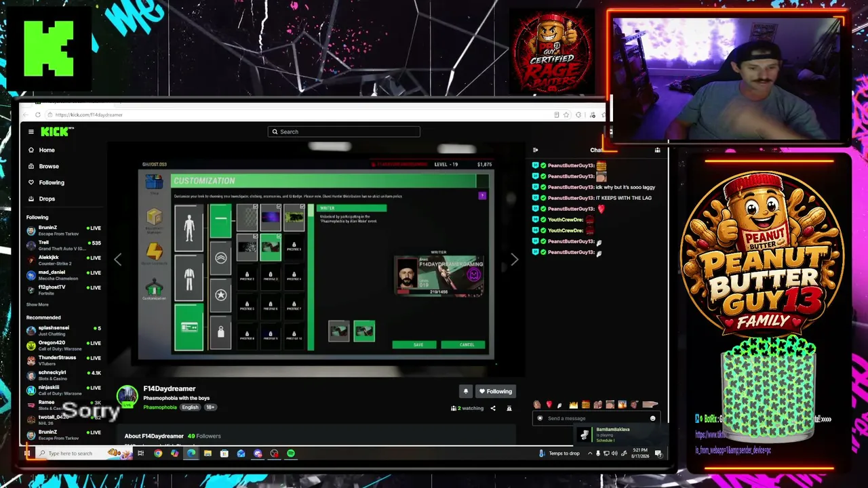Screen dimensions: 868x488
Task: Select the locked Prestige 1 background tile
Action: [294, 247]
